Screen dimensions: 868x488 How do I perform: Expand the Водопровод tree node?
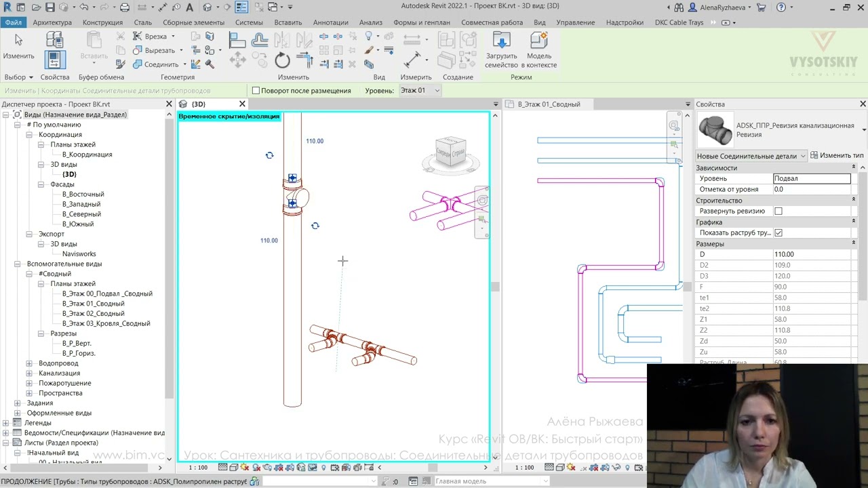coord(29,363)
